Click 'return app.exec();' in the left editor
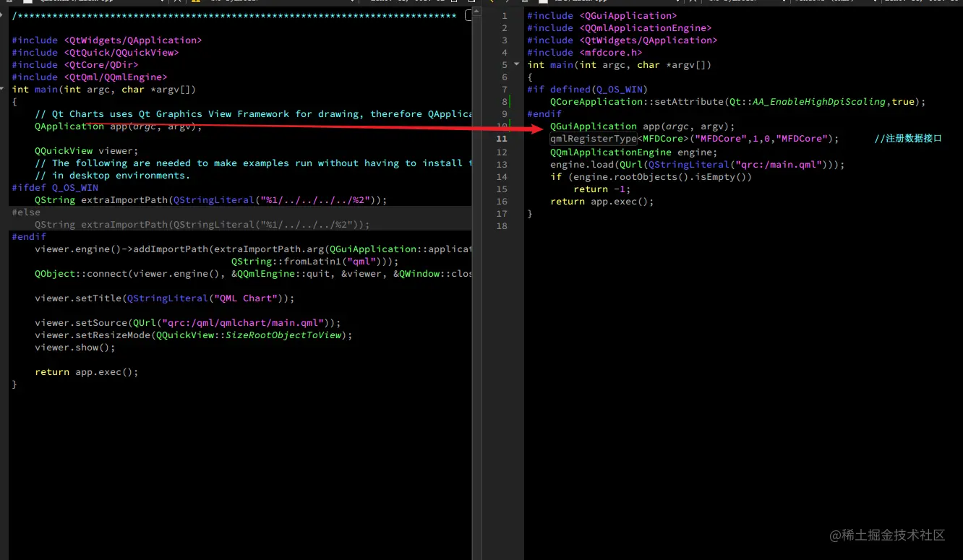The height and width of the screenshot is (560, 963). (x=87, y=372)
